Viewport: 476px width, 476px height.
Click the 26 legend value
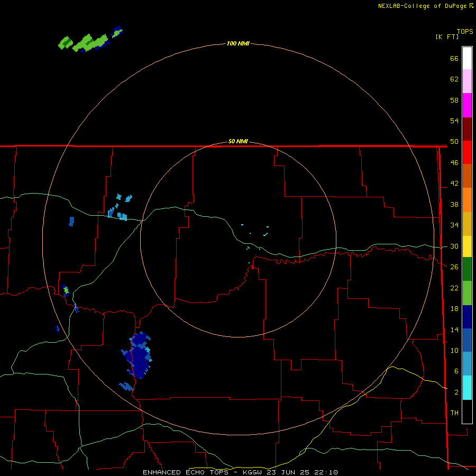pyautogui.click(x=454, y=267)
